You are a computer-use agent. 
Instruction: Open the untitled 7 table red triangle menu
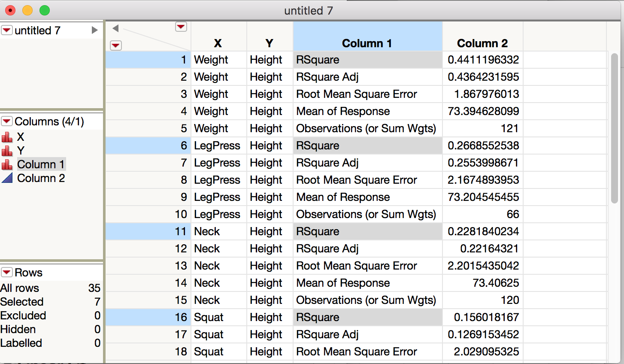pos(7,30)
